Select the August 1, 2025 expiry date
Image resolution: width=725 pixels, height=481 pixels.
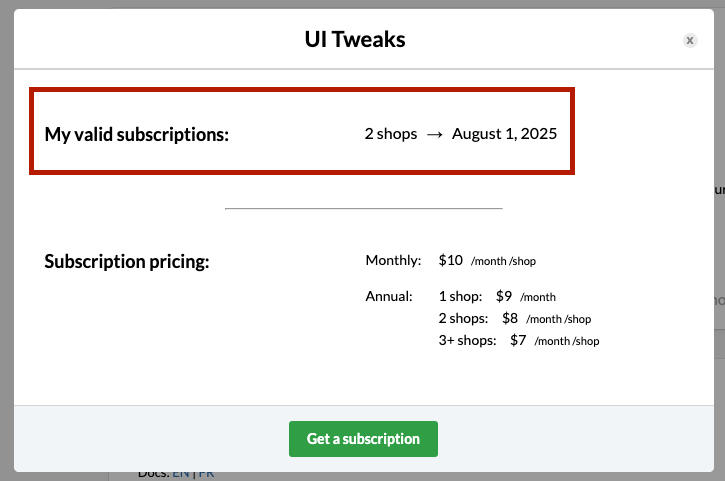tap(504, 134)
